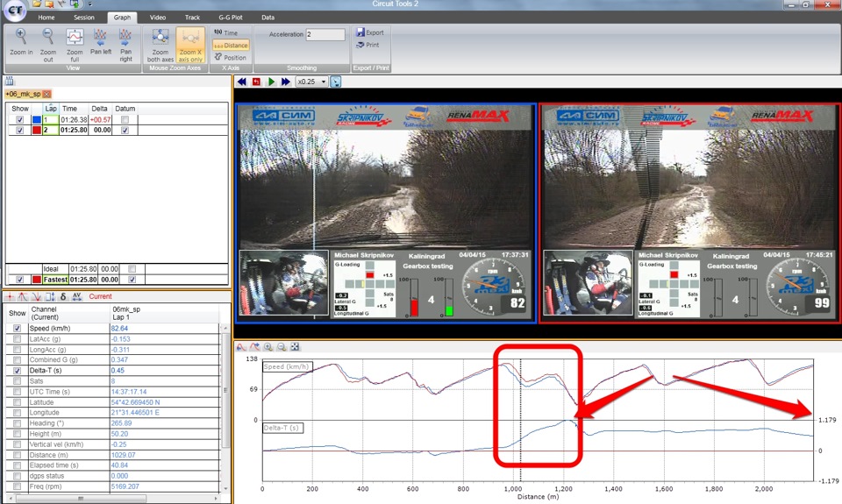Select Zoom full in View group
Image resolution: width=842 pixels, height=504 pixels.
[x=75, y=45]
